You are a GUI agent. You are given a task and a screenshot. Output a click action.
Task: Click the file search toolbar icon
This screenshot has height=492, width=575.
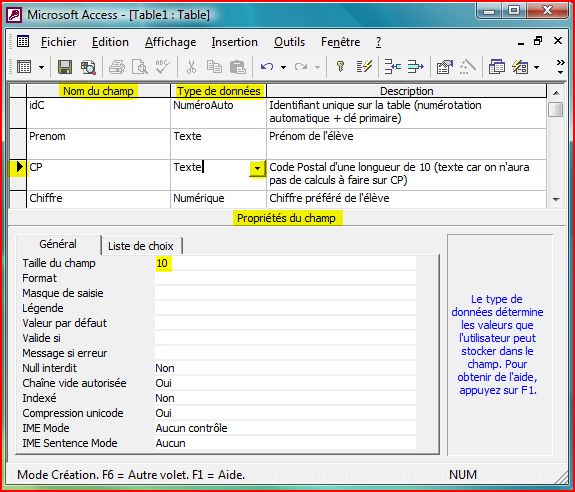point(88,67)
